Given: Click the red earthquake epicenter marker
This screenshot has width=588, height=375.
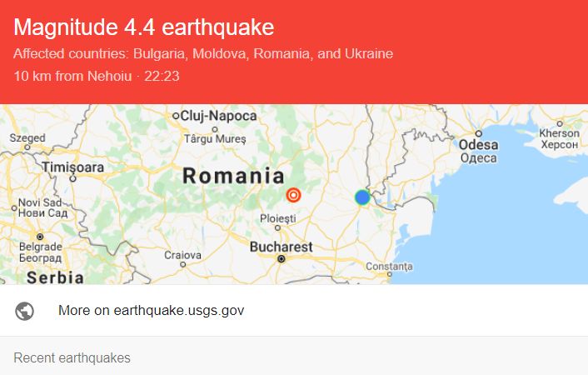Looking at the screenshot, I should click(x=293, y=195).
